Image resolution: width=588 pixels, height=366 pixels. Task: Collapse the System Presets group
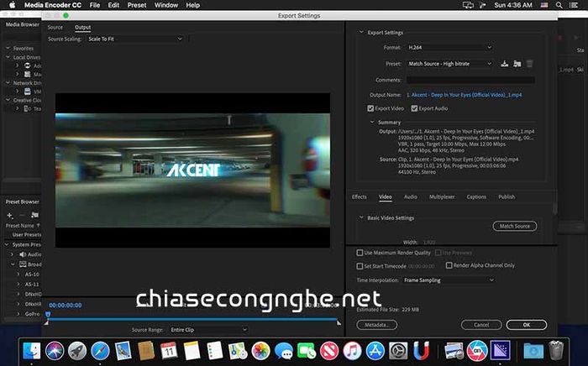(7, 244)
